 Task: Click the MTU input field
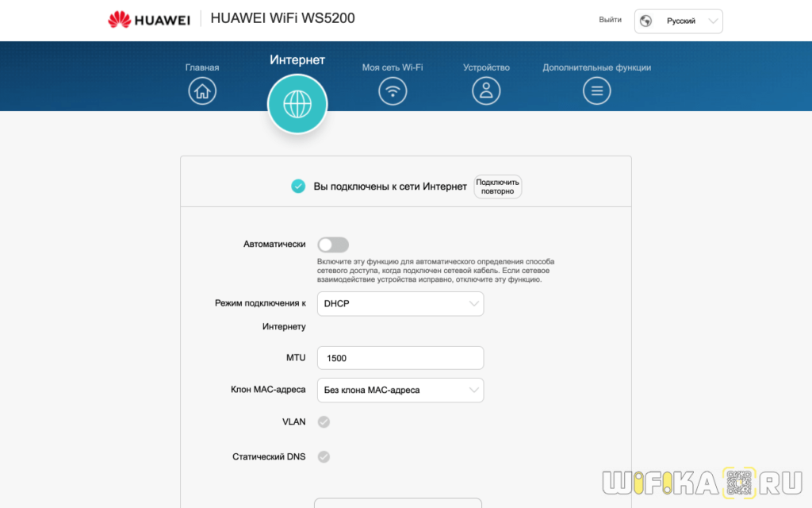[400, 358]
